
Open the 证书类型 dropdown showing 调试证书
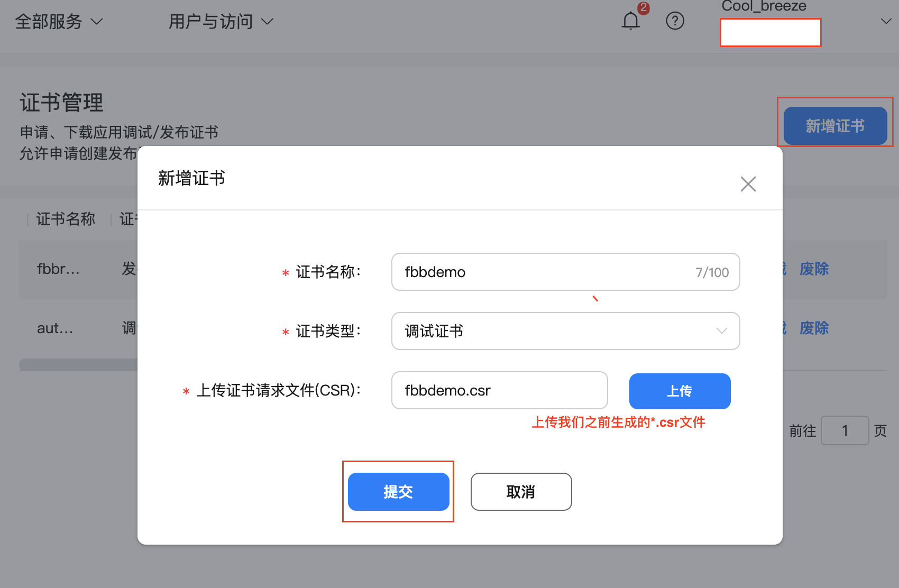pos(565,331)
